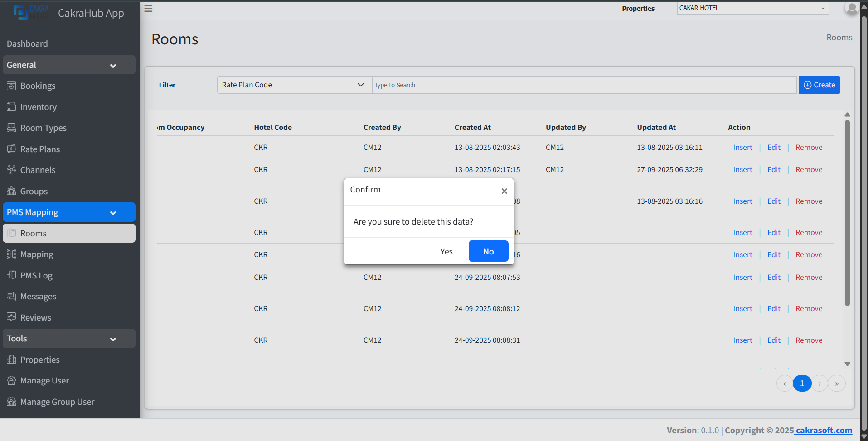
Task: Click the Groups sidebar icon
Action: tap(11, 191)
